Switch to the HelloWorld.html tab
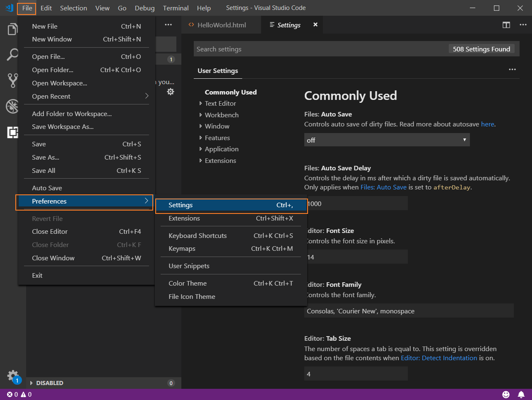Image resolution: width=532 pixels, height=400 pixels. click(x=221, y=25)
